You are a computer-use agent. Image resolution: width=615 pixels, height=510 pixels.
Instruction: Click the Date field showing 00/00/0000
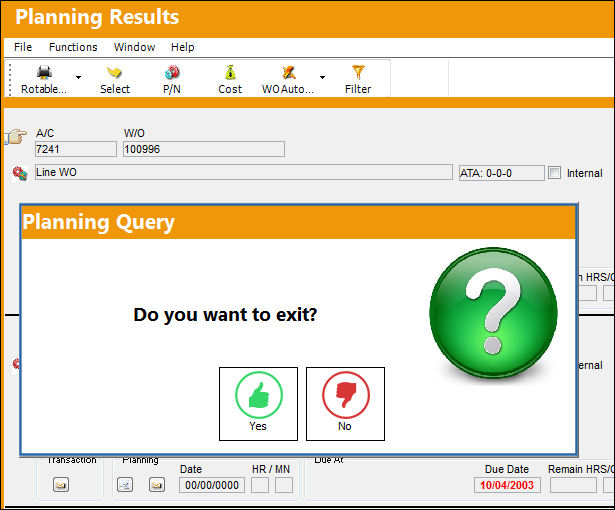point(212,485)
